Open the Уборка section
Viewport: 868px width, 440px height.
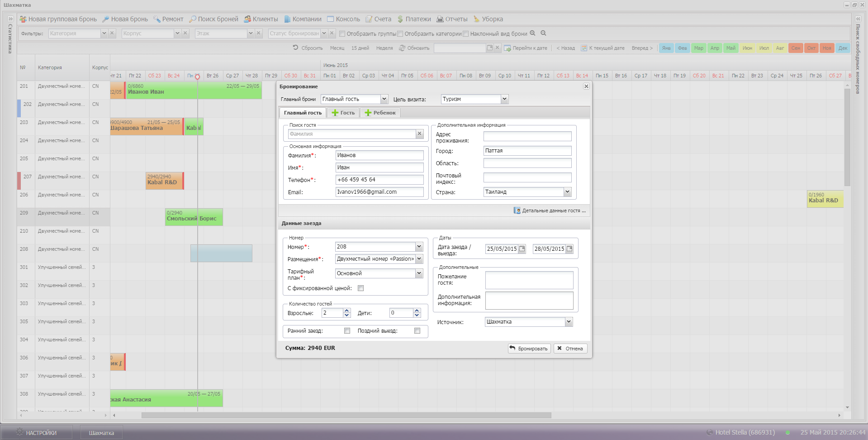click(488, 19)
